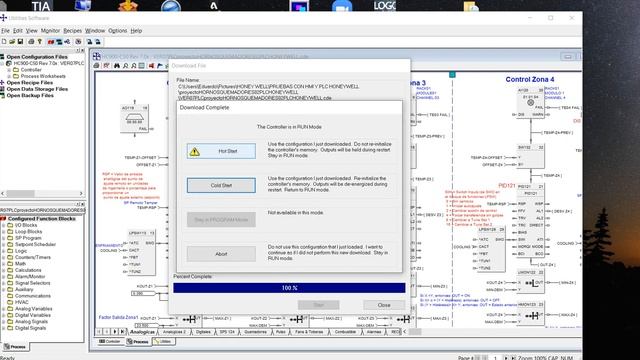Image resolution: width=640 pixels, height=360 pixels.
Task: Expand the Process Worksheets folder
Action: tap(9, 76)
